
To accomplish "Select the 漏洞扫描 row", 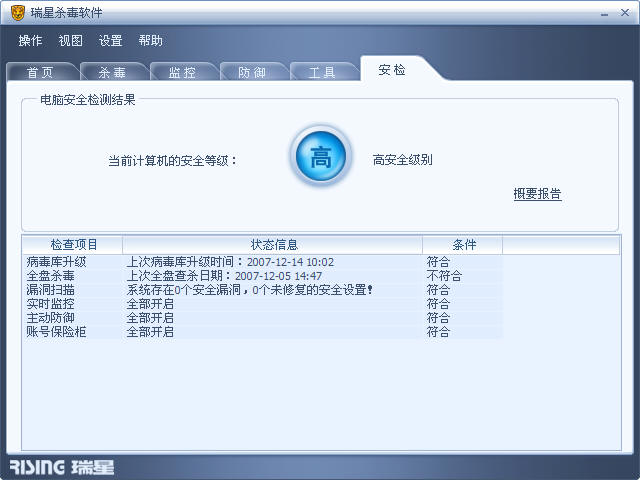I will [x=262, y=290].
